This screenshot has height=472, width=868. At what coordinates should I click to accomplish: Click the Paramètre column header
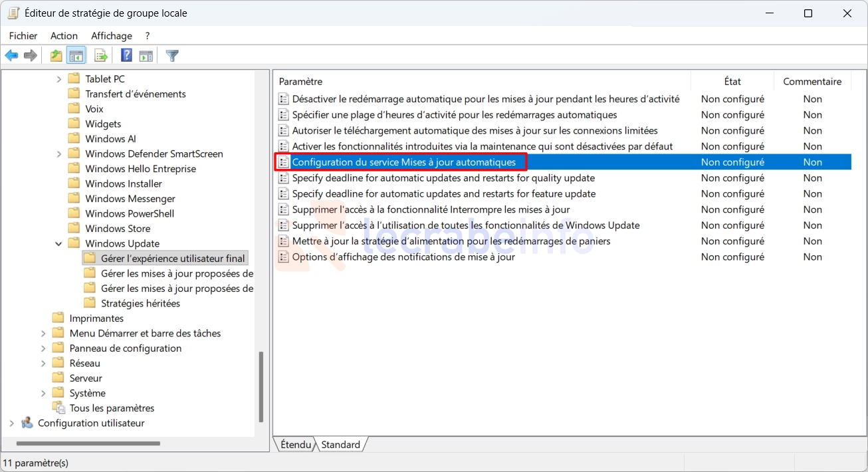[x=300, y=81]
